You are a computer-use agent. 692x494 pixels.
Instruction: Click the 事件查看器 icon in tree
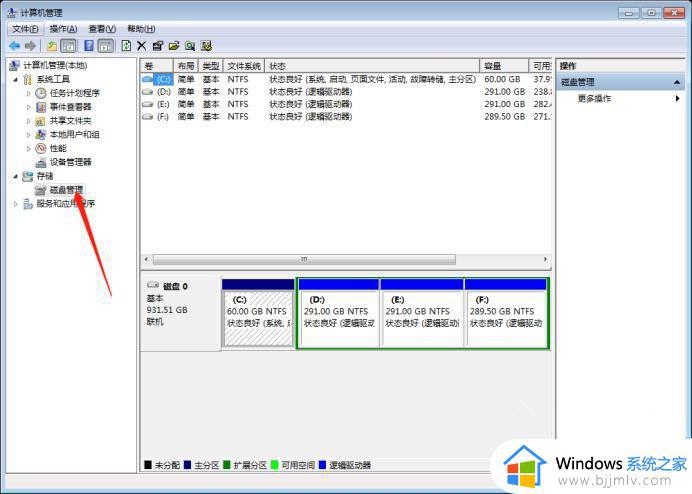[x=41, y=107]
